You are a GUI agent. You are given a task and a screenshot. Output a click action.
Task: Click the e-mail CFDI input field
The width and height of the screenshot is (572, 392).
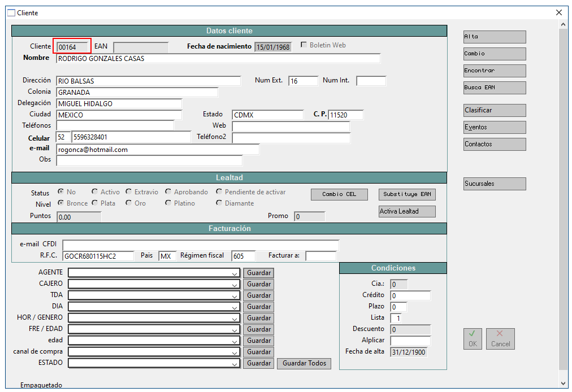coord(201,245)
